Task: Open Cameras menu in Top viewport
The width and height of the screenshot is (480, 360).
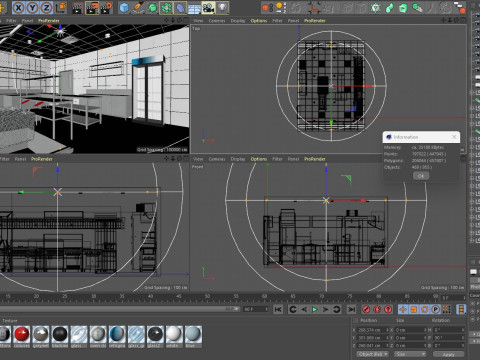Action: point(217,21)
